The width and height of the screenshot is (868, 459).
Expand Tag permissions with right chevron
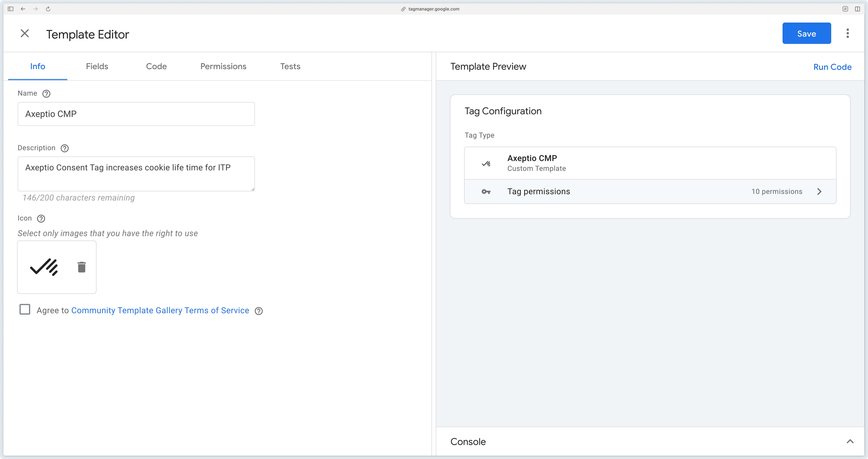(x=819, y=192)
